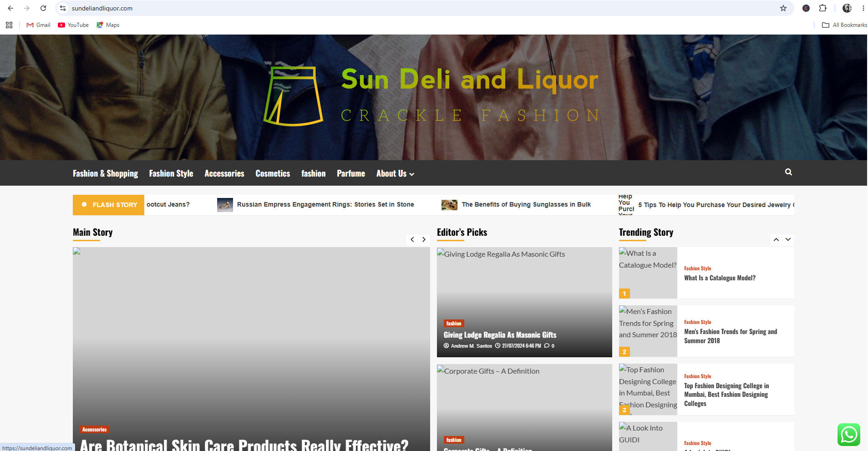The image size is (868, 451).
Task: Open the apps grid in bookmarks bar
Action: (x=9, y=25)
